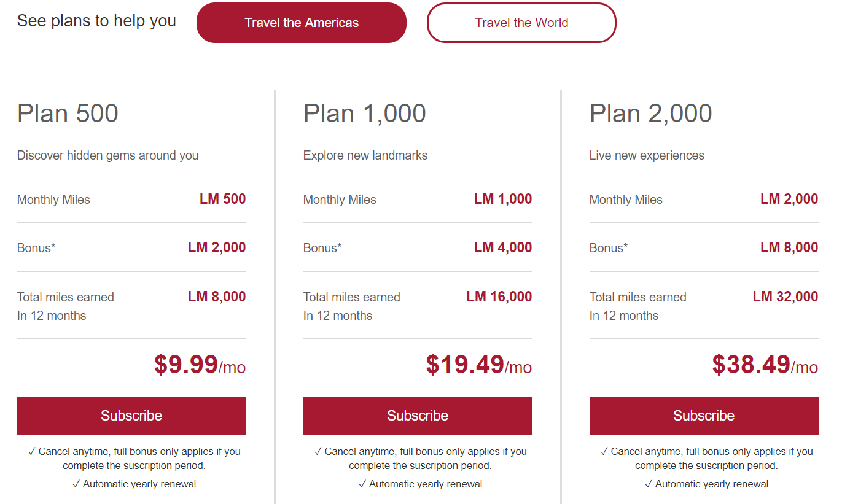842x504 pixels.
Task: Click the checkmark beside Plan 500's cancel anytime note
Action: pos(32,452)
